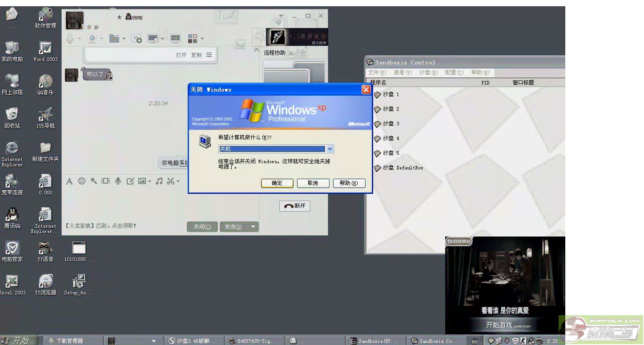Screen dimensions: 644x345
Task: Expand send file options arrow
Action: click(x=124, y=39)
